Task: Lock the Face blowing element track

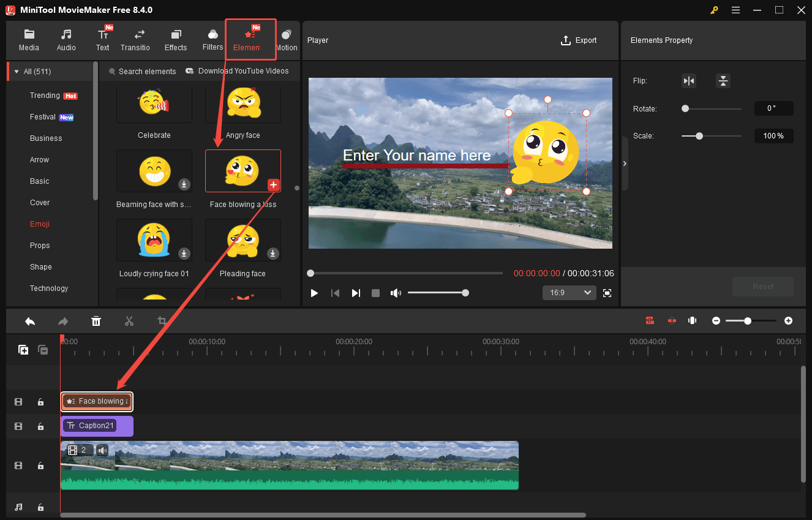Action: [x=40, y=402]
